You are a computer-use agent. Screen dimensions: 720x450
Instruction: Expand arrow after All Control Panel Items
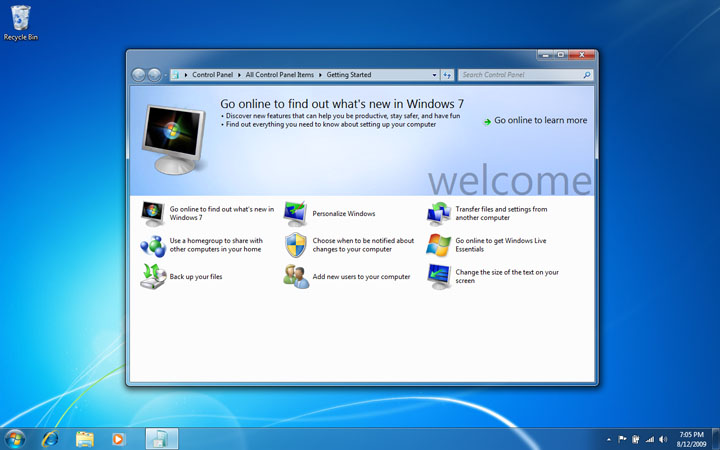click(320, 75)
